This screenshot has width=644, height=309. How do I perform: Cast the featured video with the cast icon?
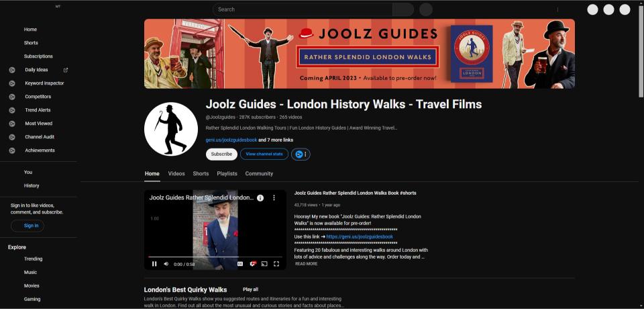[264, 264]
